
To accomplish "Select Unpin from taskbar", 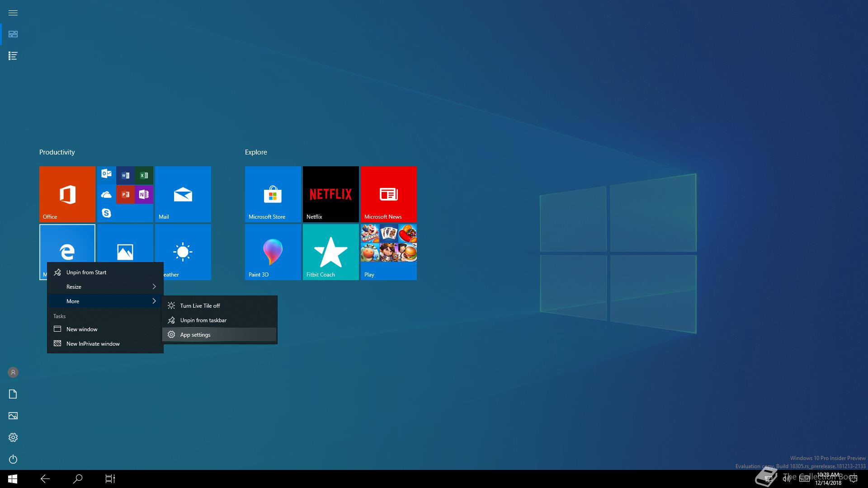I will [220, 320].
